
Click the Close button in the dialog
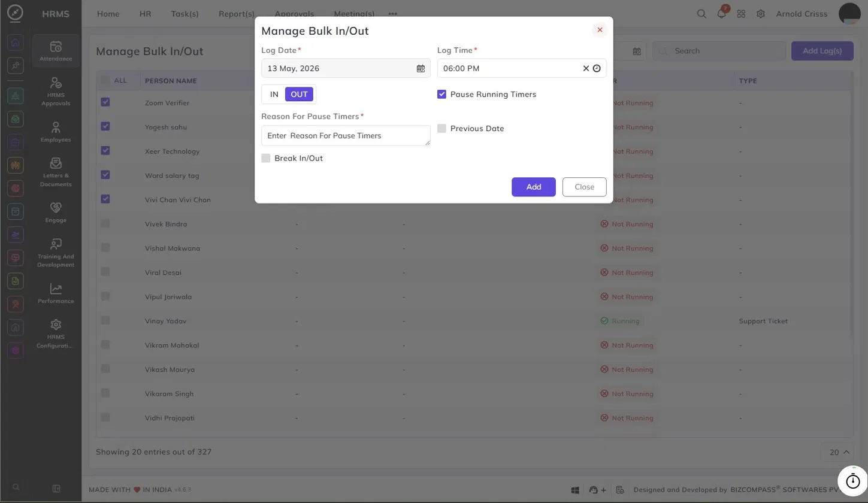585,187
